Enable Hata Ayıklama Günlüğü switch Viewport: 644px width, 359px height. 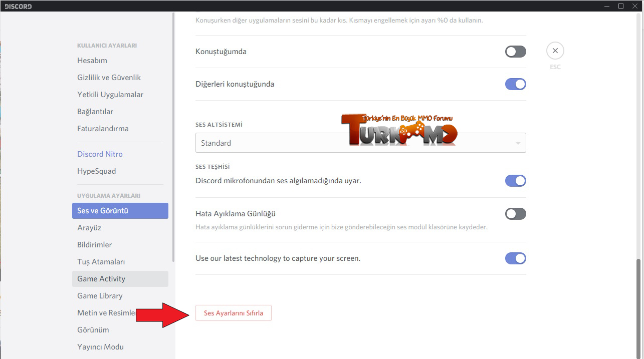click(516, 214)
